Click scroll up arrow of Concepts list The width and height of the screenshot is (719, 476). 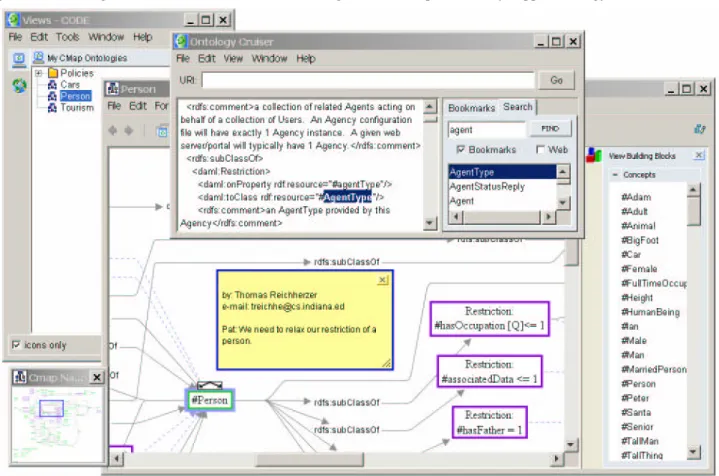click(693, 189)
